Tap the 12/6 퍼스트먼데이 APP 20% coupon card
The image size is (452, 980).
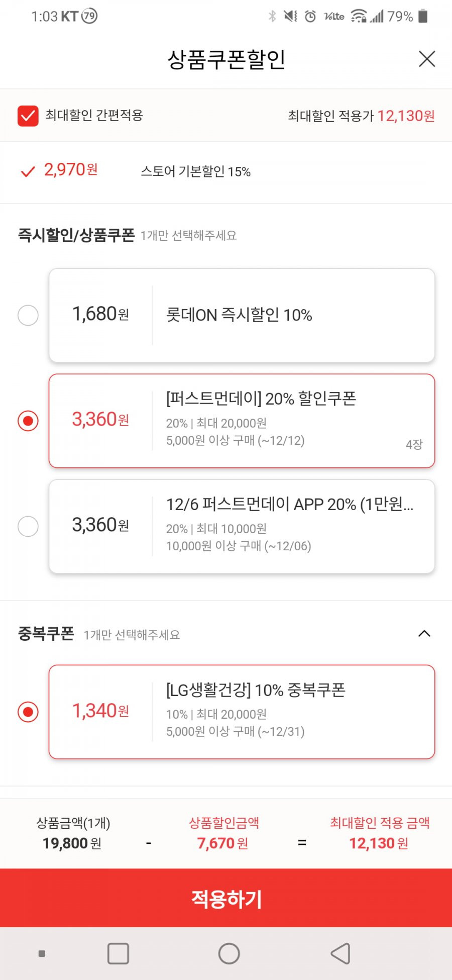coord(242,527)
